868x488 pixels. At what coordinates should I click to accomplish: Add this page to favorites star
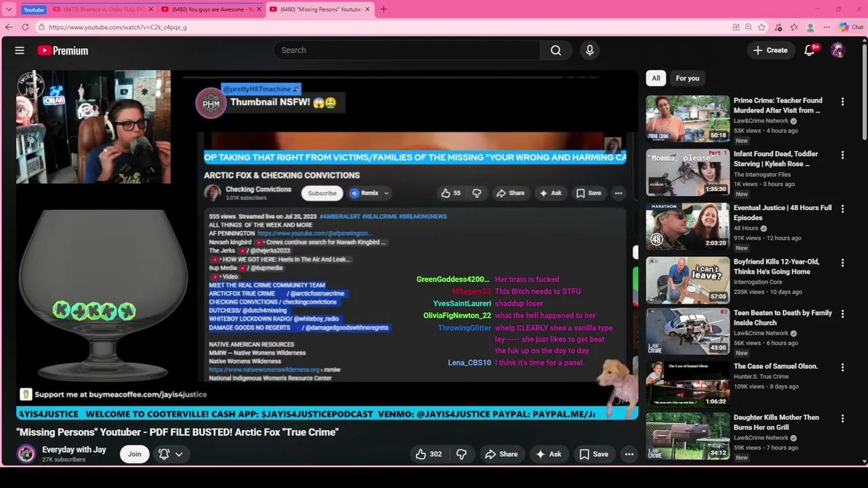pos(762,27)
